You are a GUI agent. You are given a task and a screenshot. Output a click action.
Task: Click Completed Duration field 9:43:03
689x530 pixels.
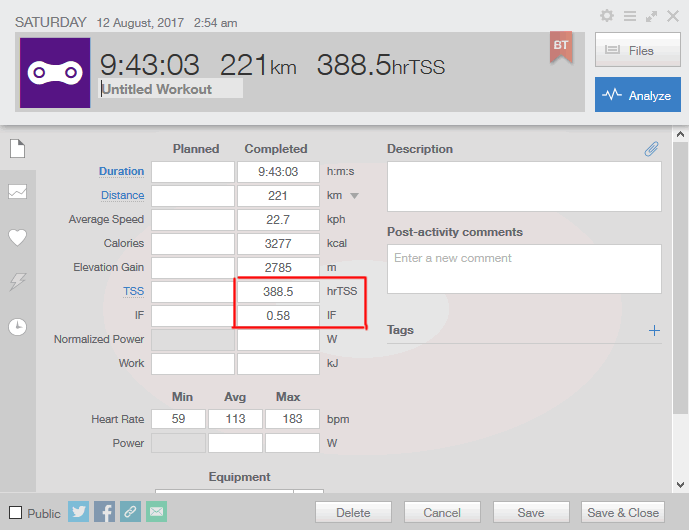coord(278,171)
